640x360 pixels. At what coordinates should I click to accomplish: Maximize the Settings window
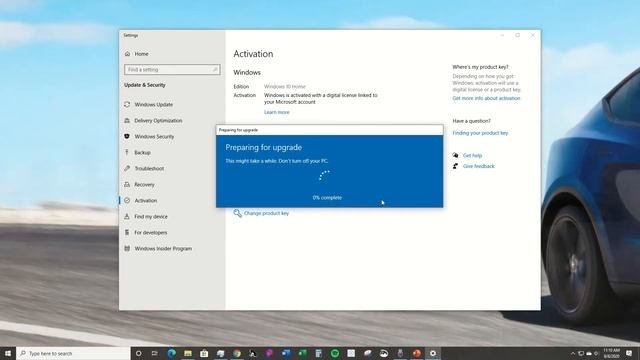(x=518, y=35)
